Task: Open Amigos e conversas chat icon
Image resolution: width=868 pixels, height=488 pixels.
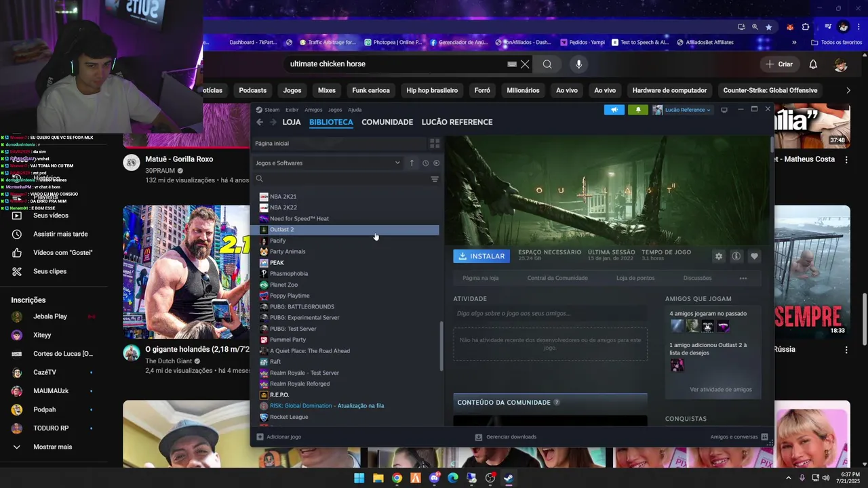Action: point(765,437)
